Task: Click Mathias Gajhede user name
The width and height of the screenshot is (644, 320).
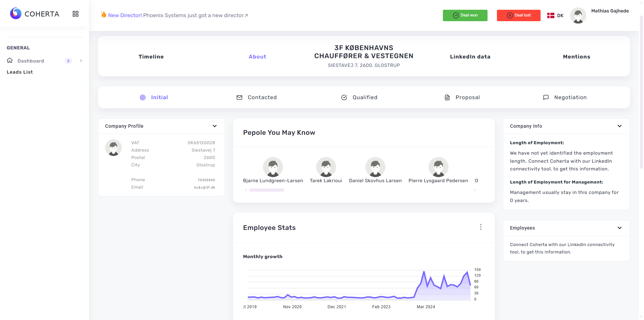Action: [610, 11]
